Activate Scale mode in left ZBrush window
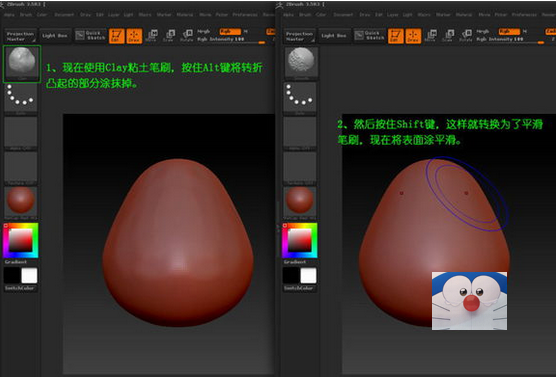Screen dimensions: 557x380 coord(169,36)
